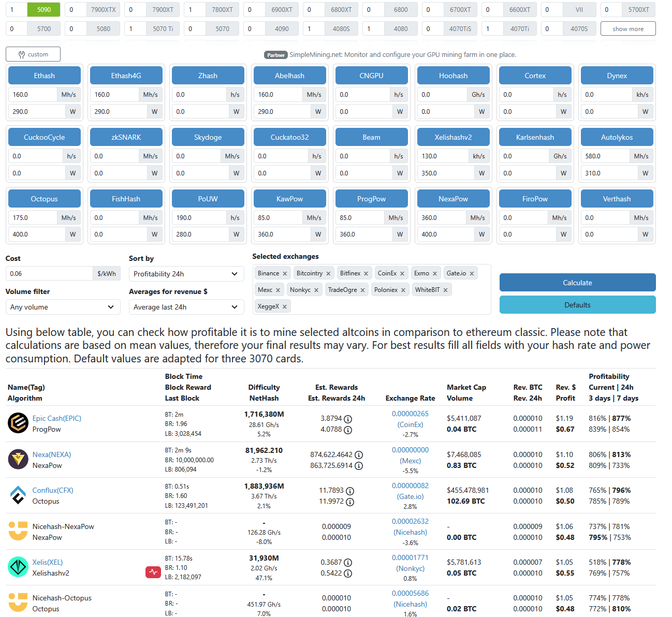Remove Poloniex exchange tag
Screen dimensions: 672x617
pos(403,290)
